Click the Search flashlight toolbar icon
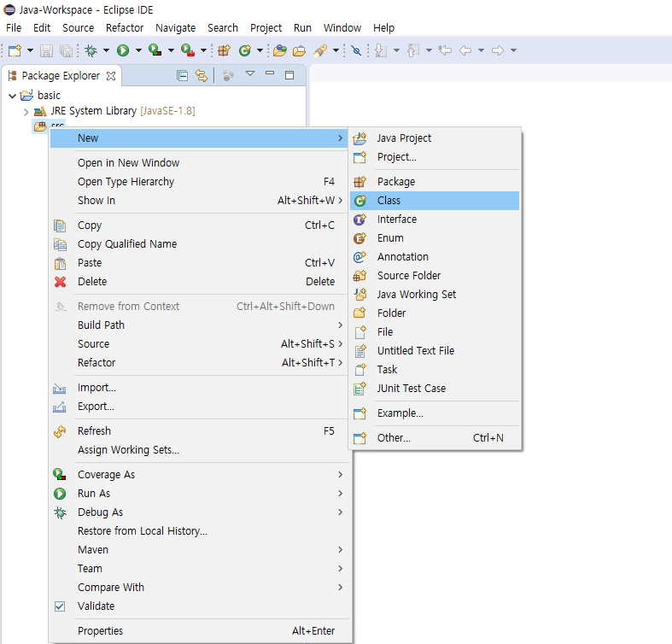 [x=320, y=50]
